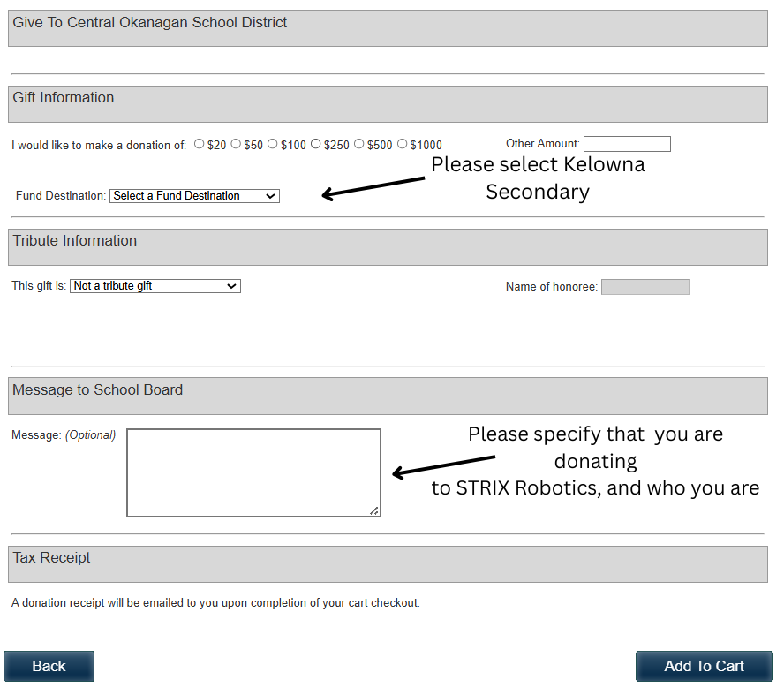Click the Add To Cart button

point(704,666)
